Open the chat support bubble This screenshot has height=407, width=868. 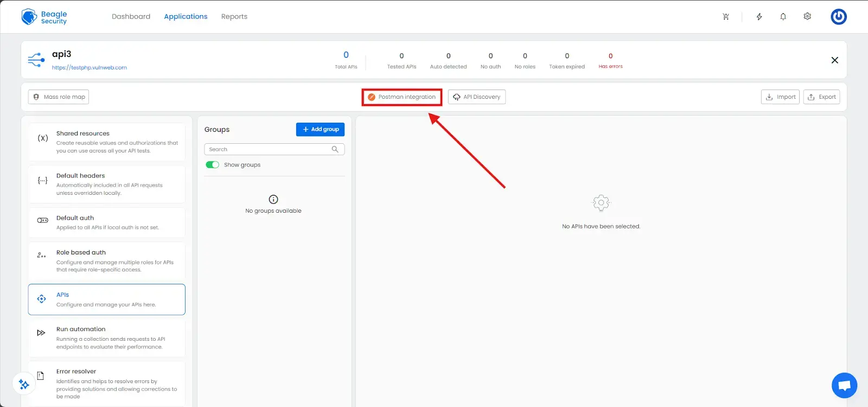(844, 386)
